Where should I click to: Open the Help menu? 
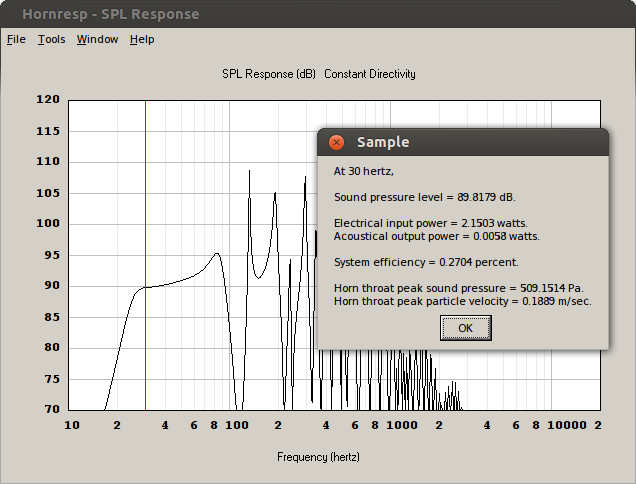pyautogui.click(x=142, y=39)
